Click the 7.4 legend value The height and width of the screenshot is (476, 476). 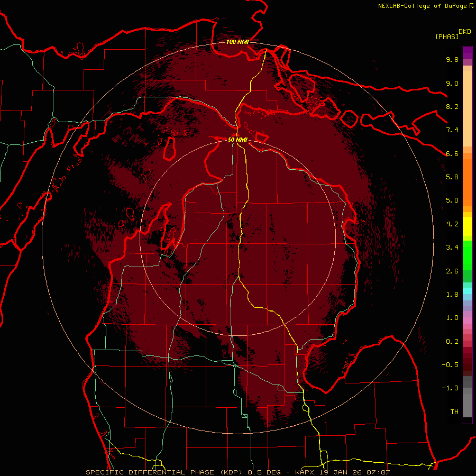pyautogui.click(x=452, y=130)
